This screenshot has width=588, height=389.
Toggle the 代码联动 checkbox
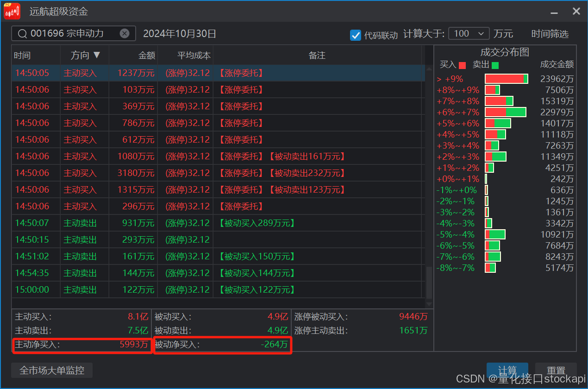(356, 35)
